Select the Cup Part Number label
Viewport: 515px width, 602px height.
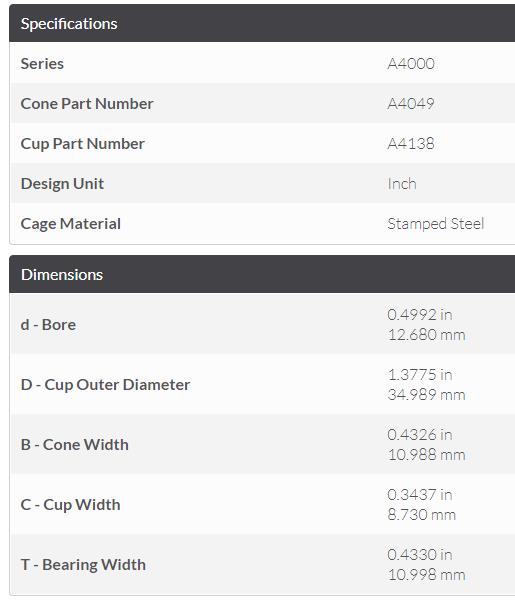pyautogui.click(x=83, y=144)
